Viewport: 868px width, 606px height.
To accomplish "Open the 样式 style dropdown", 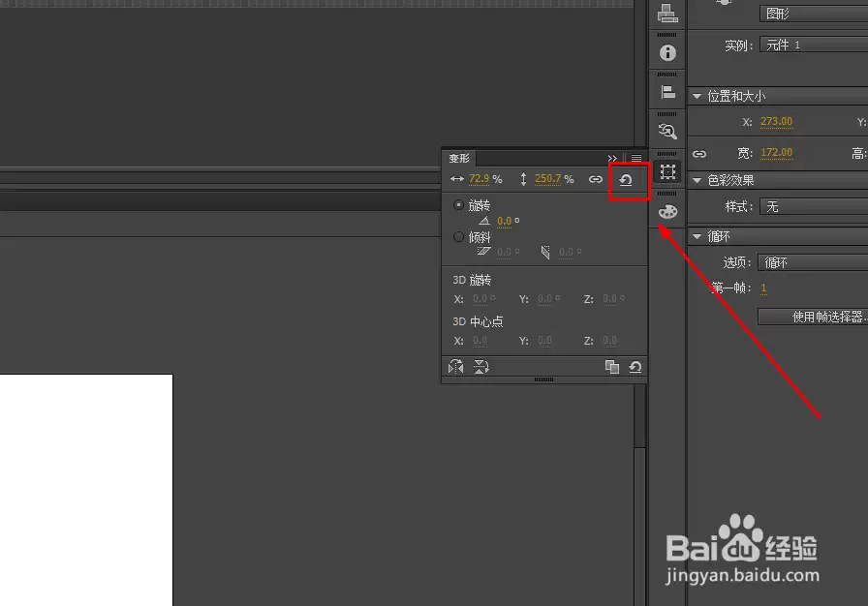I will coord(814,207).
